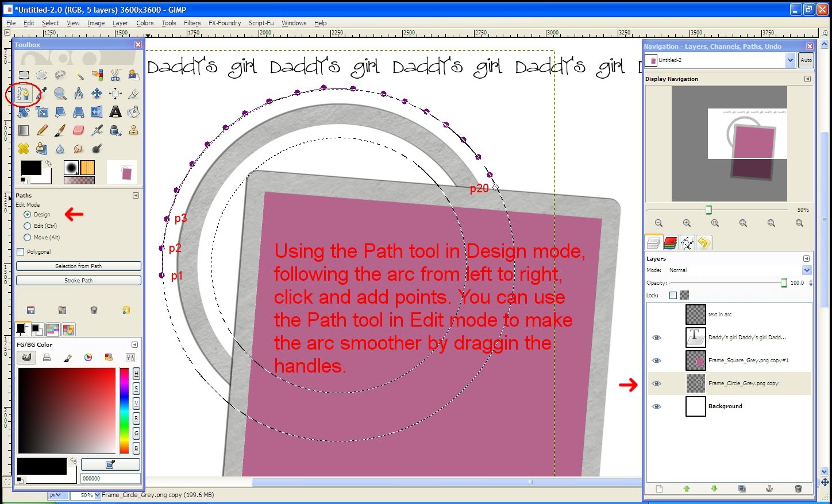This screenshot has height=504, width=832.
Task: Click the Stroke Path button
Action: (79, 280)
